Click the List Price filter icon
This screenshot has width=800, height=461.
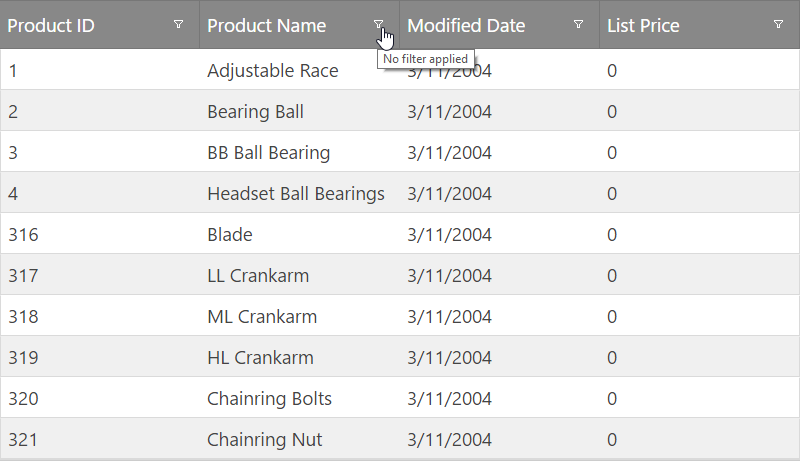click(778, 25)
